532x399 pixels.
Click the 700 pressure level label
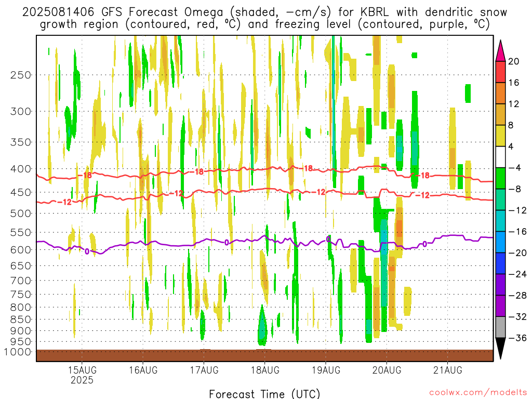tap(21, 281)
